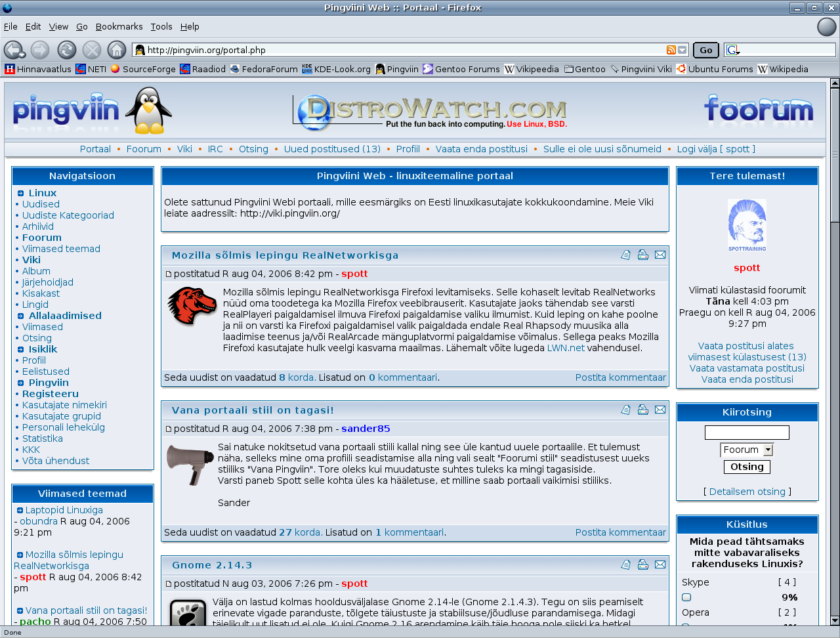This screenshot has height=638, width=840.
Task: Click the Otsing button in Kiirotsing box
Action: tap(747, 467)
